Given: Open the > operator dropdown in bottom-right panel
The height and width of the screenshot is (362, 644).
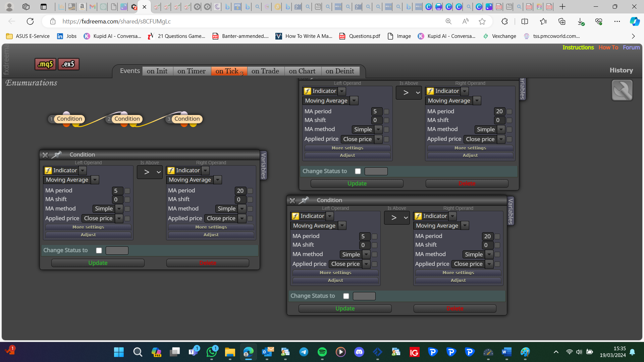Looking at the screenshot, I should 397,218.
